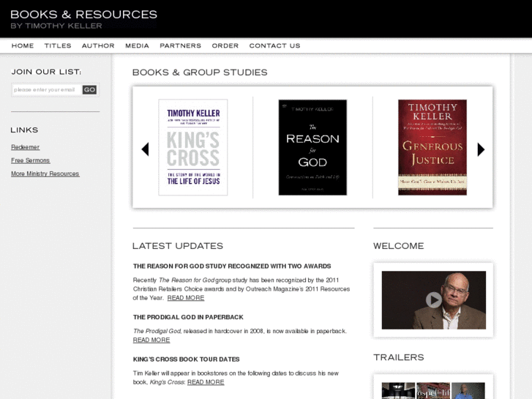Viewport: 532px width, 399px height.
Task: Read more about King's Cross tour dates
Action: [206, 382]
